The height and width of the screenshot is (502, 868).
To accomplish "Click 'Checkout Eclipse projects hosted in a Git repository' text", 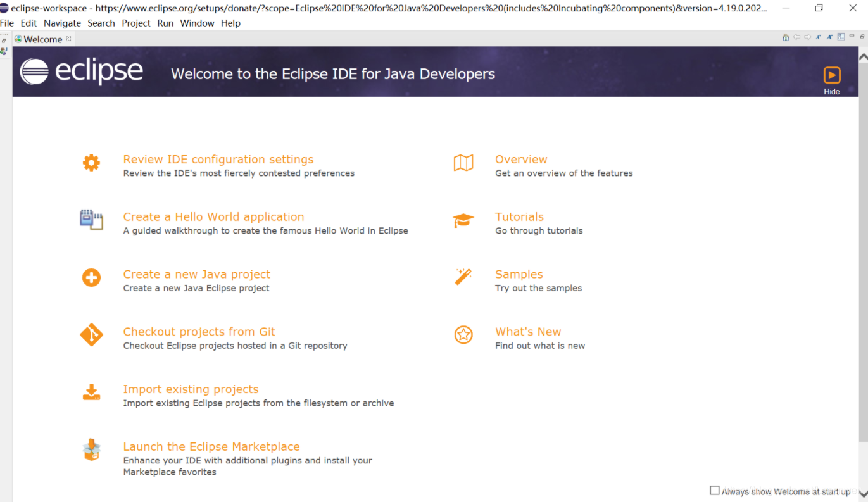I will click(x=235, y=346).
